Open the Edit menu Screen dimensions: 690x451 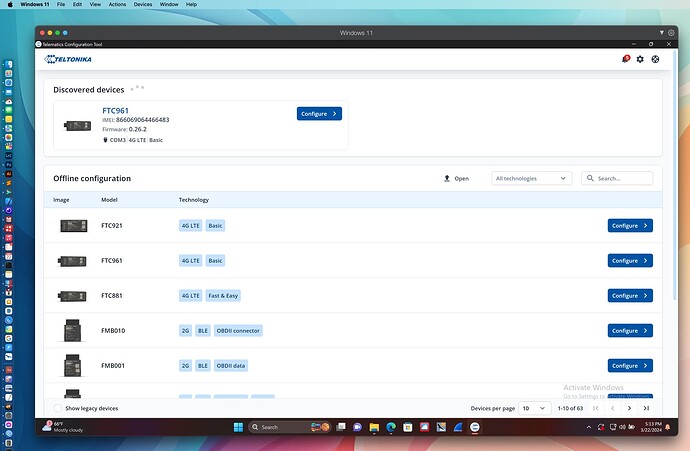tap(77, 4)
